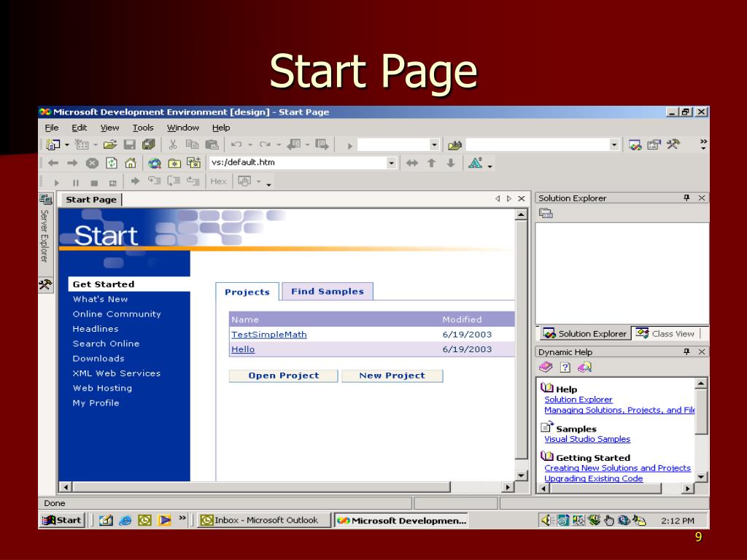Click the Add New Item toolbar icon
Screen dimensions: 747x560
[82, 144]
